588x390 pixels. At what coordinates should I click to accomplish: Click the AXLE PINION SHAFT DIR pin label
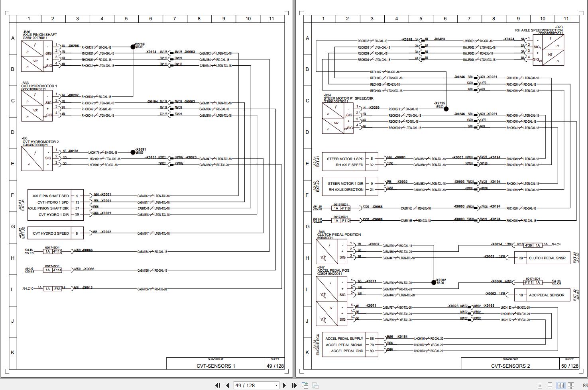[x=48, y=208]
